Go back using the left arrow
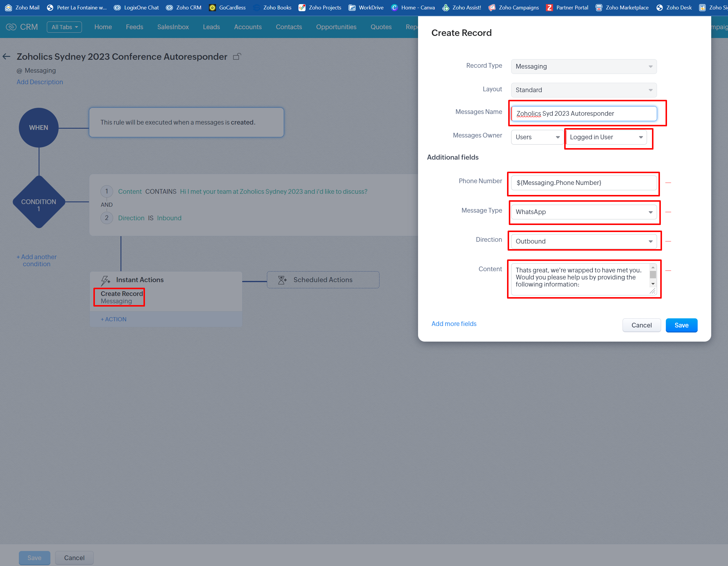The height and width of the screenshot is (566, 728). tap(6, 57)
